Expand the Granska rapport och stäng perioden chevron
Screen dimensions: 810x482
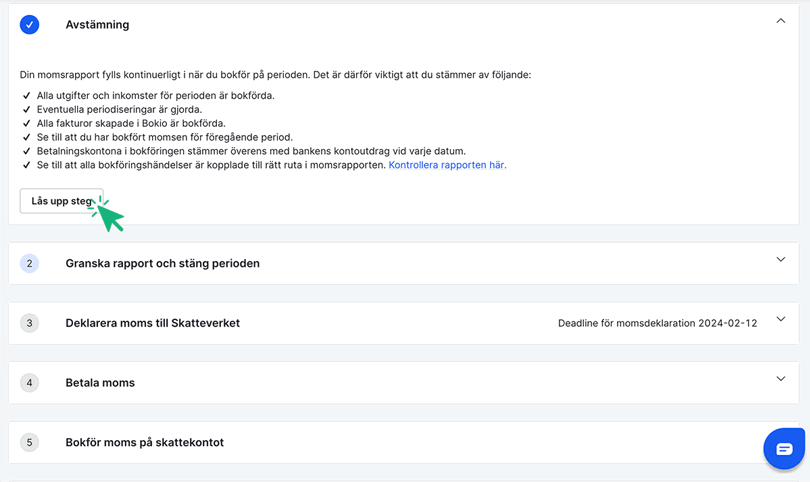coord(781,260)
